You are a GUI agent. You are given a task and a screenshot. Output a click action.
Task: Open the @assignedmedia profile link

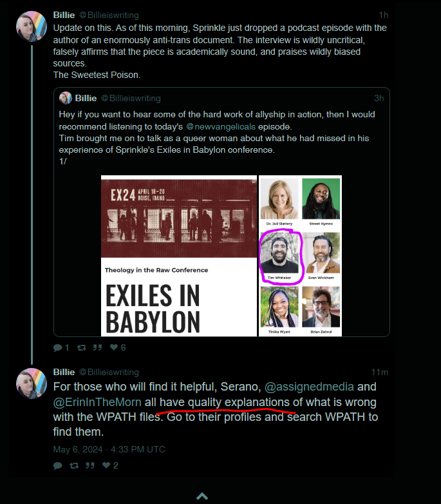(309, 387)
